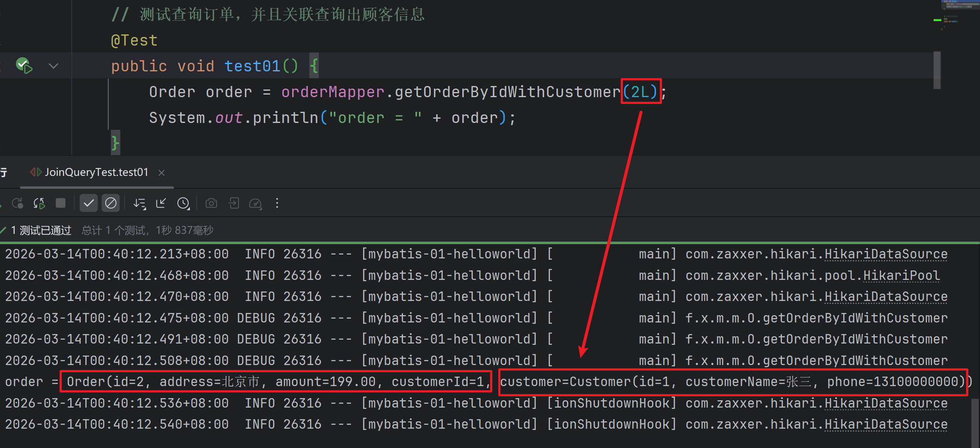Open test history clock dropdown
980x448 pixels.
[183, 203]
